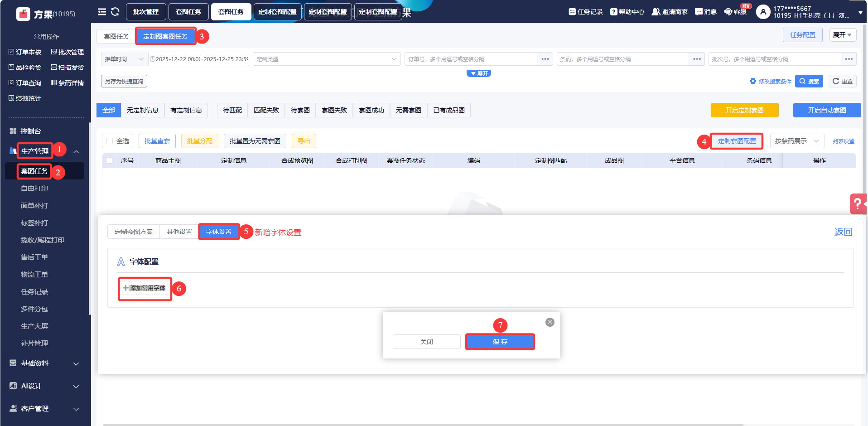Expand the 基础资料 menu section
The width and height of the screenshot is (868, 426).
(x=76, y=363)
